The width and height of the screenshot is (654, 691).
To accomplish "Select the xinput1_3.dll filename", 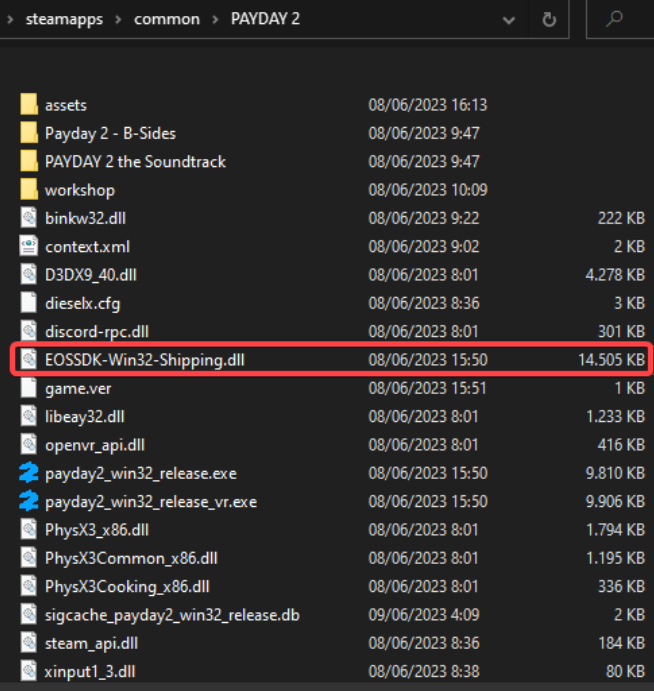I will pyautogui.click(x=90, y=672).
